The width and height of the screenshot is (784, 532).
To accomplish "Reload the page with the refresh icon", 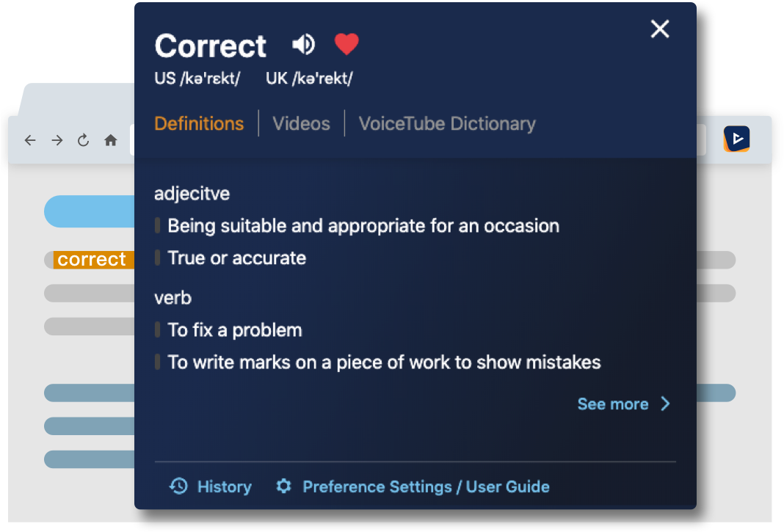I will click(x=84, y=140).
